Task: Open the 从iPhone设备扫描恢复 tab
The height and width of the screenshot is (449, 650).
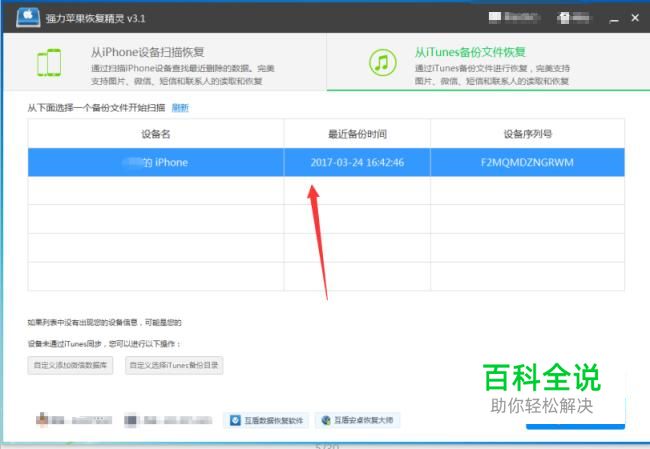Action: (x=165, y=62)
